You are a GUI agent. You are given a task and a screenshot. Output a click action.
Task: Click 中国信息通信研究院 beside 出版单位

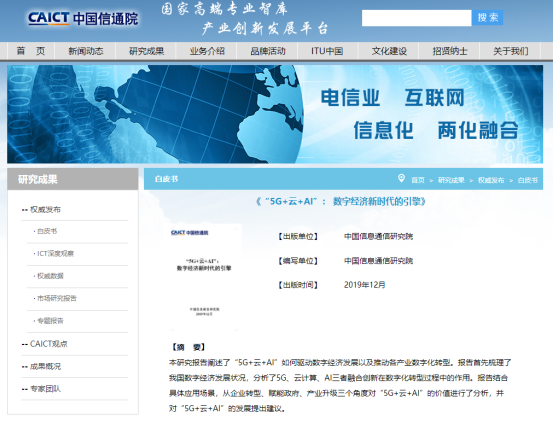[378, 236]
